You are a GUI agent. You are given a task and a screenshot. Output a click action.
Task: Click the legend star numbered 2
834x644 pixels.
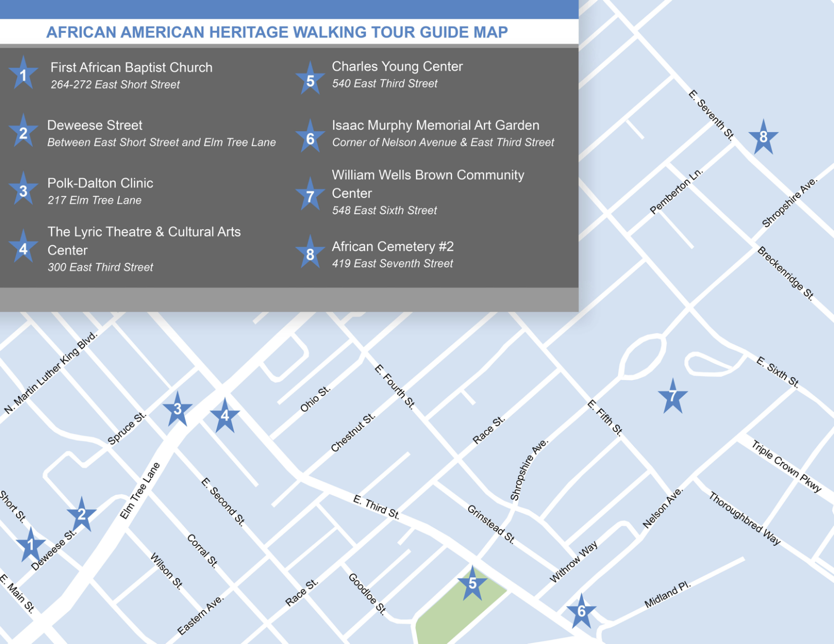click(x=23, y=131)
